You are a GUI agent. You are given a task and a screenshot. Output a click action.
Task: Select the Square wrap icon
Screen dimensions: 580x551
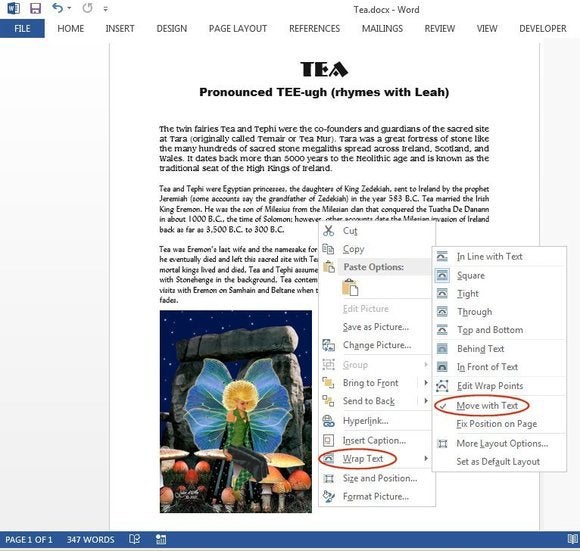(x=442, y=275)
